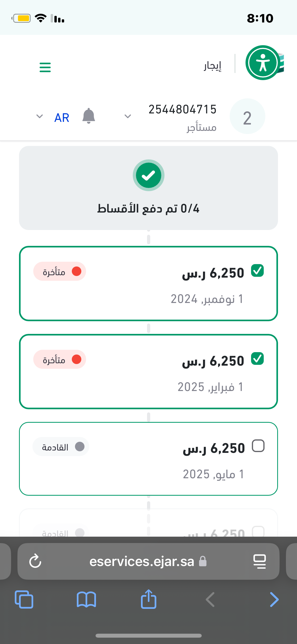The height and width of the screenshot is (644, 297).
Task: Open Safari tabs overview
Action: point(24,599)
